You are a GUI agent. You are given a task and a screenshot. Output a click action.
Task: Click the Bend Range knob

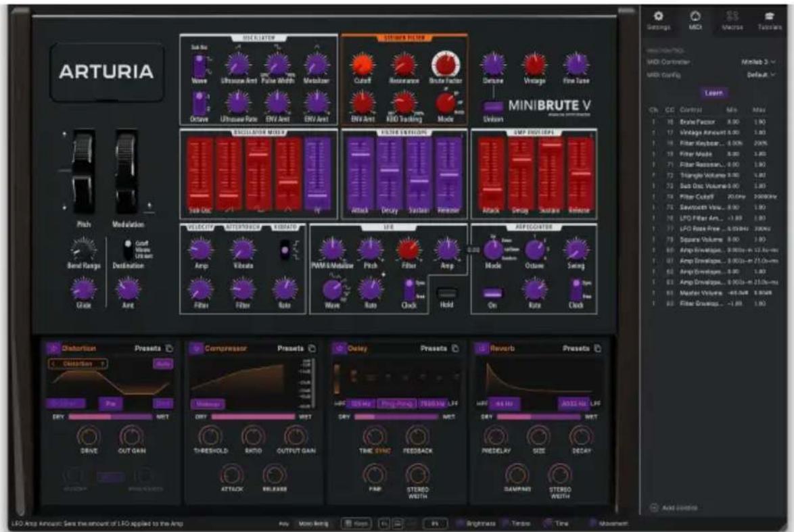pos(84,249)
